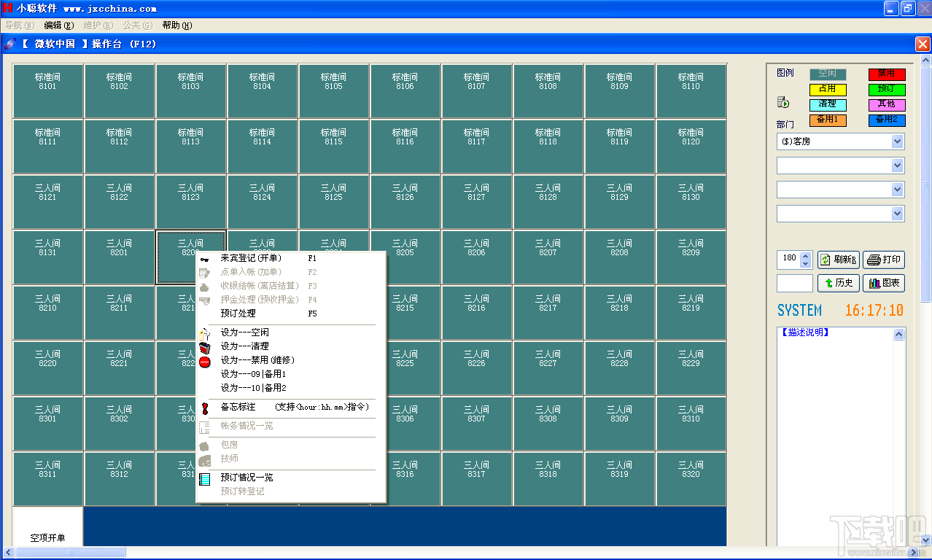Select room tile 三人间 8320
This screenshot has height=560, width=932.
pos(691,479)
